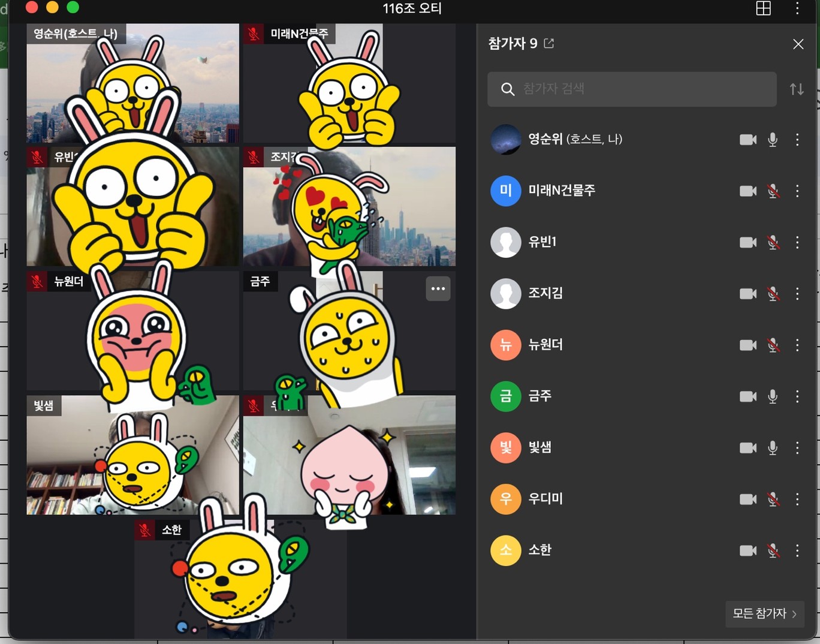Viewport: 820px width, 644px height.
Task: Toggle camera icon for 소한
Action: (747, 550)
